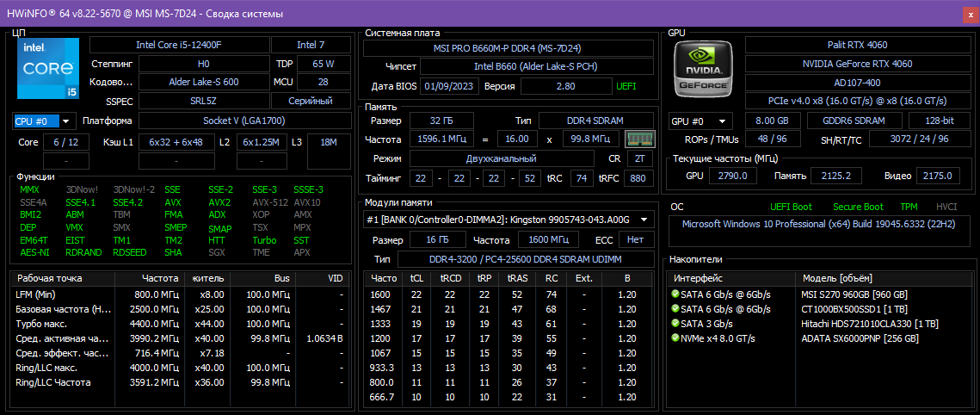Click the Hitachi SATA 3 Gb/s status icon
This screenshot has height=415, width=980.
[675, 324]
